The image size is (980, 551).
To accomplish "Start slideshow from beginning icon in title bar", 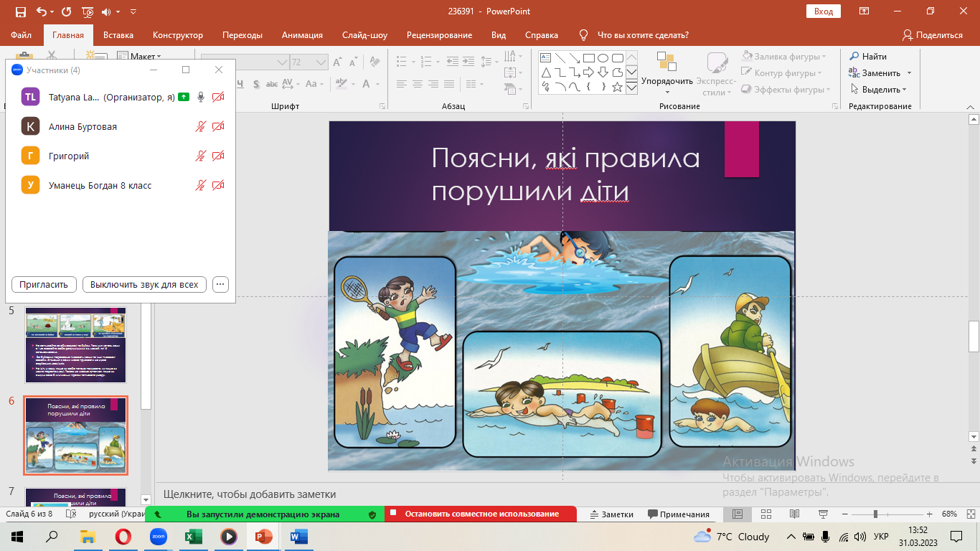I will pyautogui.click(x=88, y=11).
